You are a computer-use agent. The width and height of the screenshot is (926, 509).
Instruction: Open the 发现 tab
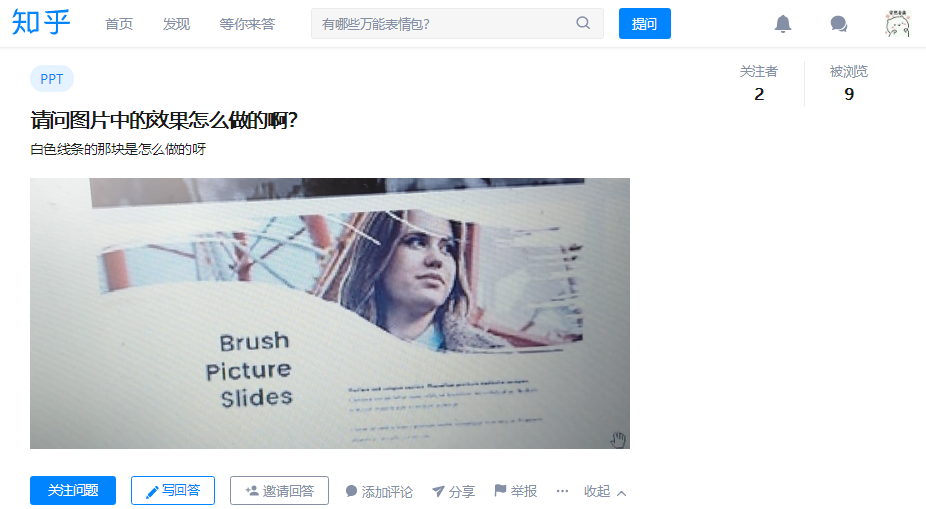pos(176,24)
